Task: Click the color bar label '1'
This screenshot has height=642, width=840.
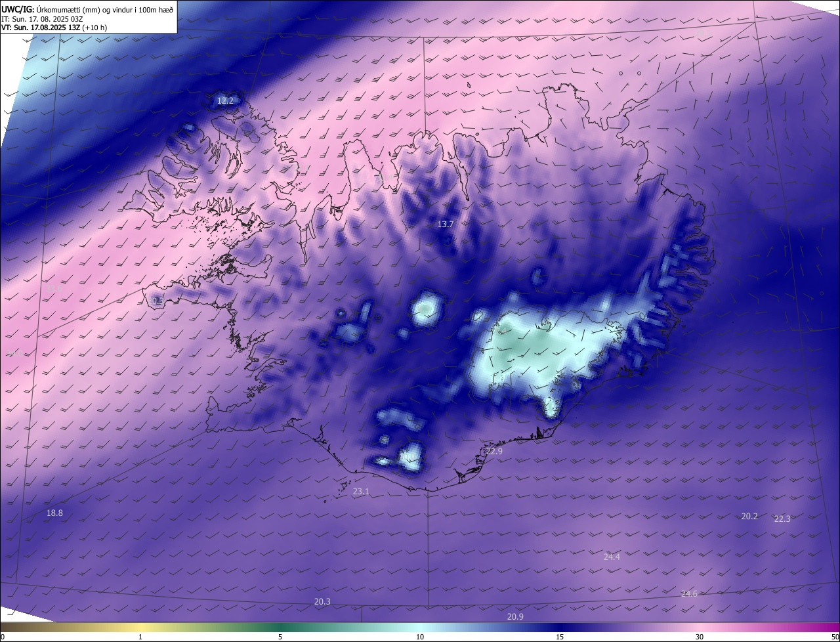Action: pos(140,637)
